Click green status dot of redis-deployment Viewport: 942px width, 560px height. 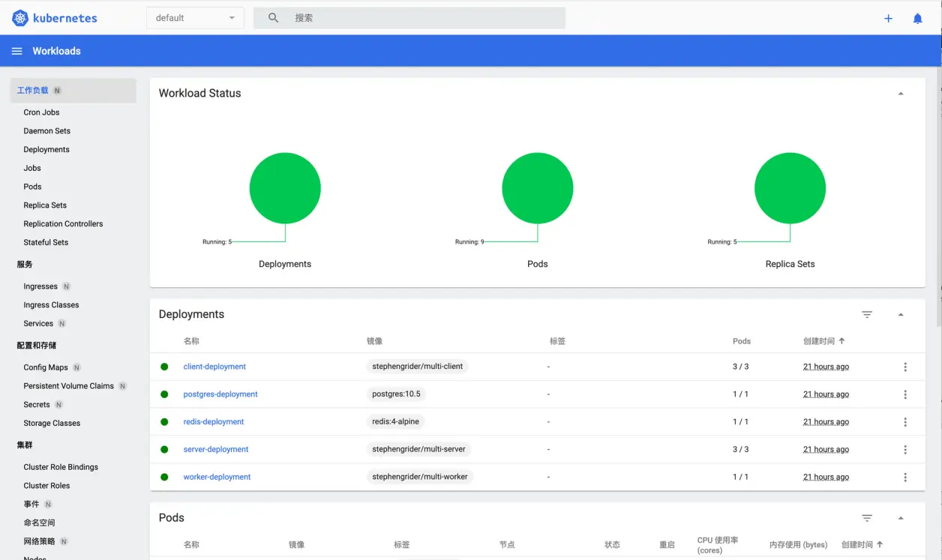164,422
